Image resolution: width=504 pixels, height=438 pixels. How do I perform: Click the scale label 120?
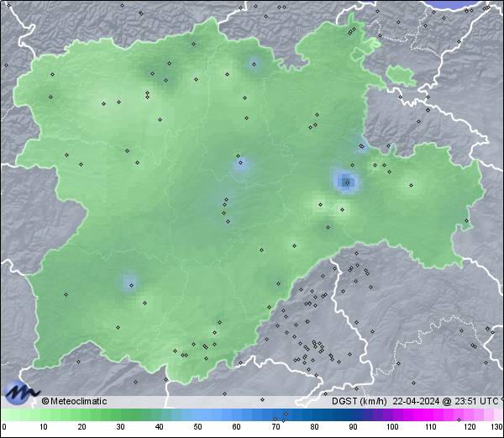pos(470,427)
